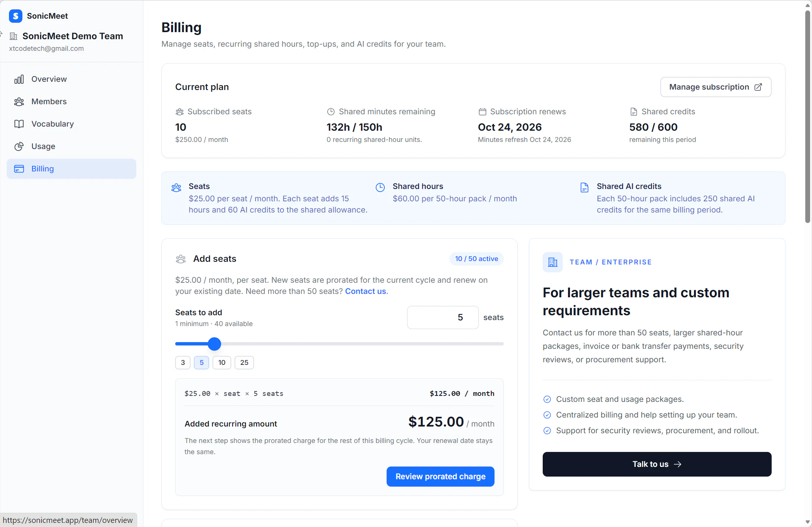Click the check icon beside Support for security reviews

(x=547, y=431)
